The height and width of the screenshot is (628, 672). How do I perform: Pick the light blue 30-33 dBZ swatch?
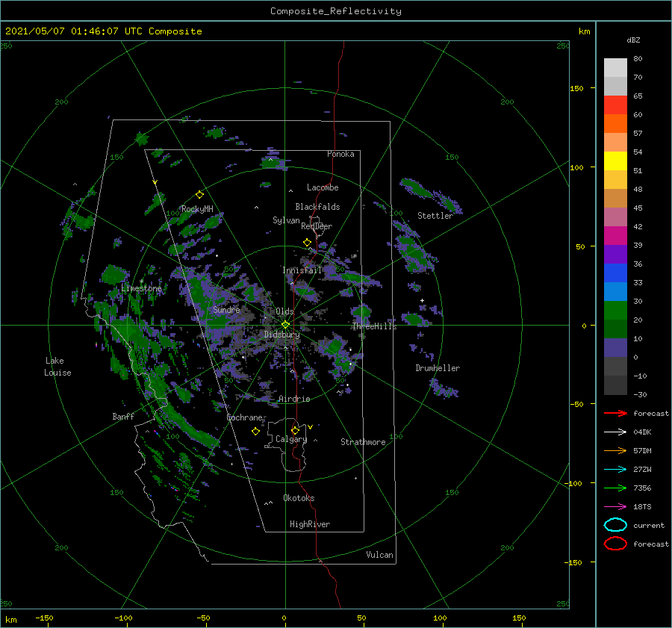(x=615, y=291)
